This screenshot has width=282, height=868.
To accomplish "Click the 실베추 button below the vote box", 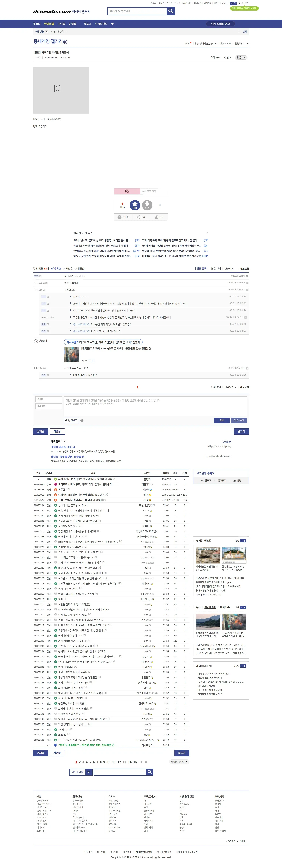I will [x=123, y=217].
